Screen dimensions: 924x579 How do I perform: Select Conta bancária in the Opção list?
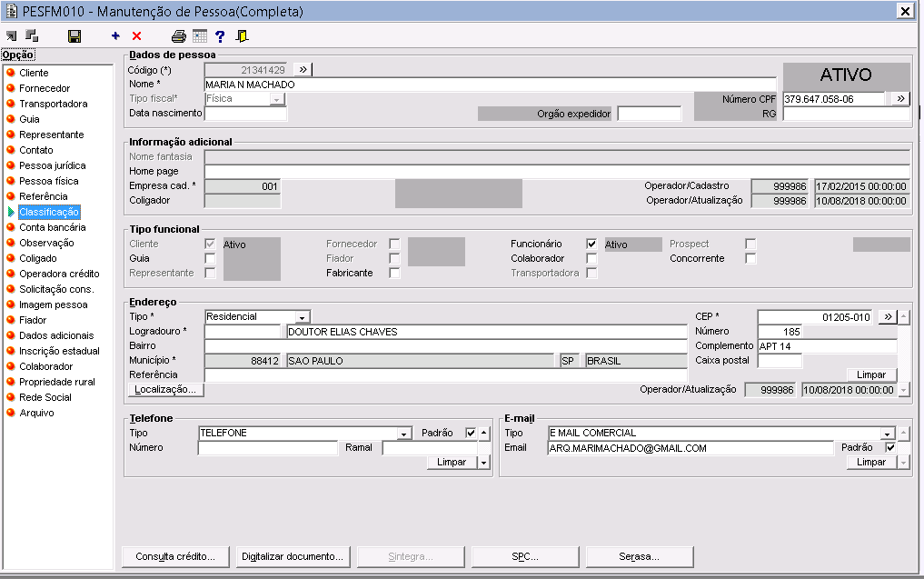click(x=52, y=227)
